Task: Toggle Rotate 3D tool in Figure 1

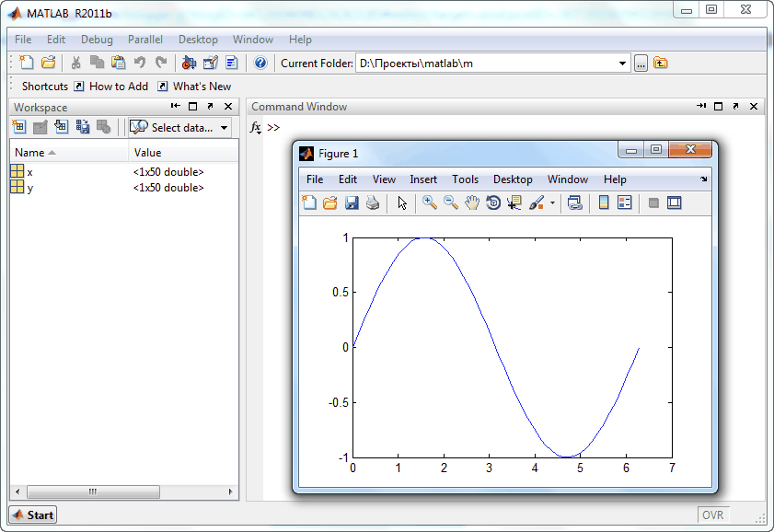Action: tap(493, 202)
